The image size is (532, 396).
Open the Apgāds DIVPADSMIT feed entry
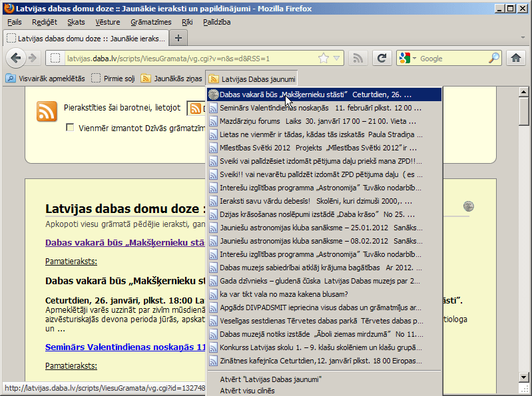click(324, 307)
